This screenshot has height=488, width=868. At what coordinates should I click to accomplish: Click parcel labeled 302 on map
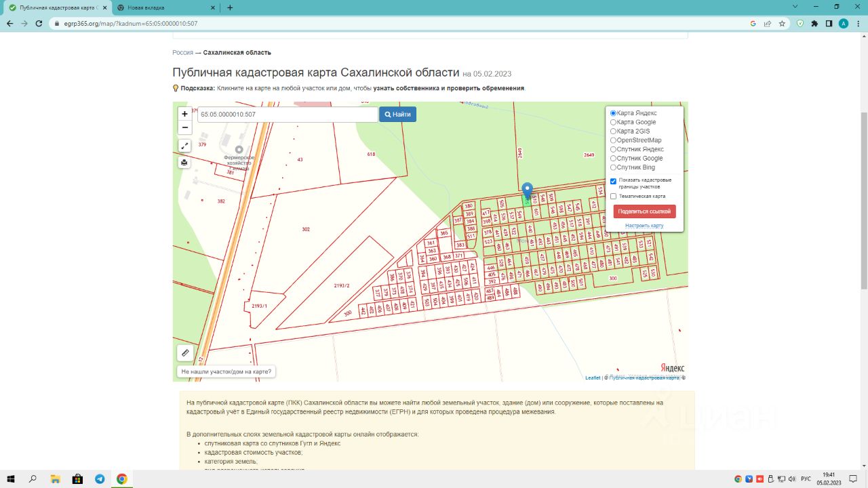(306, 229)
